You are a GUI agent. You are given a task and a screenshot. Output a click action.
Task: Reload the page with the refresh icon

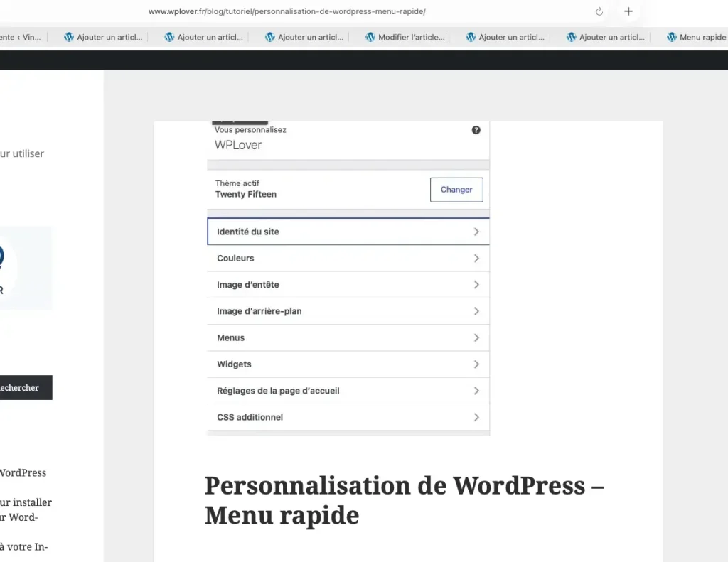[599, 11]
